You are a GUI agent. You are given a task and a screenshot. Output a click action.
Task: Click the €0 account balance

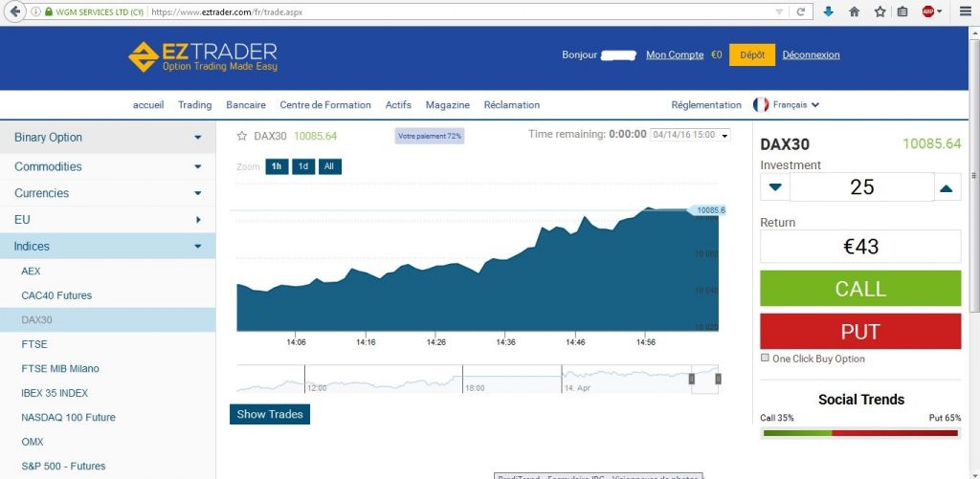(716, 54)
